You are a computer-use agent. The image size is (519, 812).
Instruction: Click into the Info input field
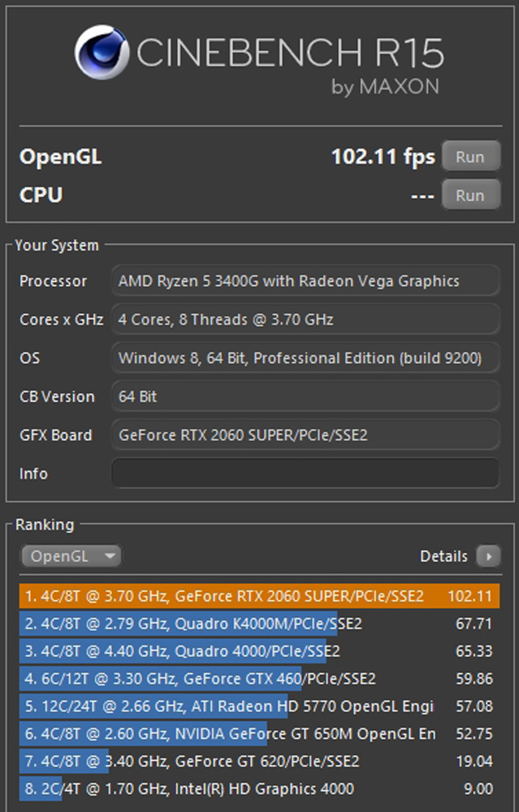(305, 473)
